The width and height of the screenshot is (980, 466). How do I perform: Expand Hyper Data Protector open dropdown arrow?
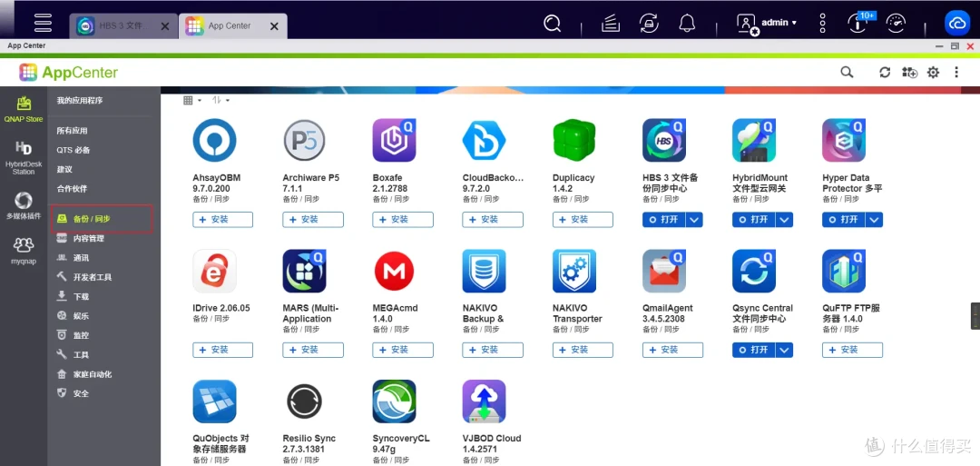(875, 220)
